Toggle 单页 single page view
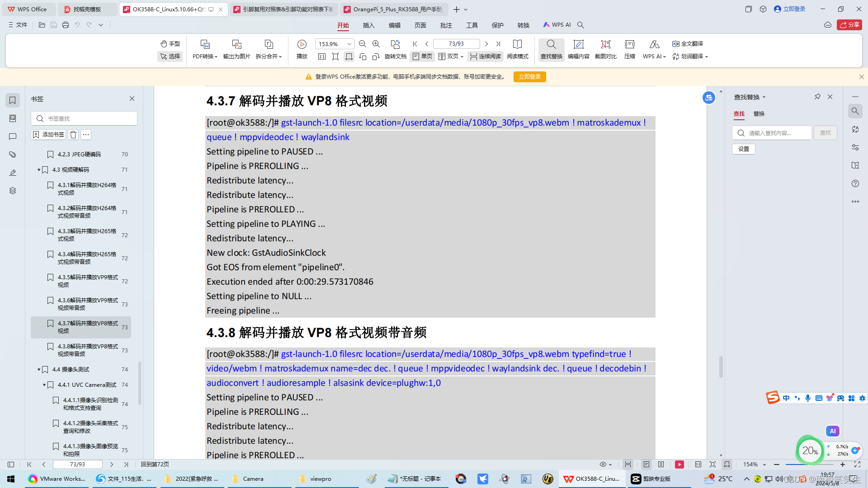This screenshot has width=868, height=488. click(x=422, y=56)
